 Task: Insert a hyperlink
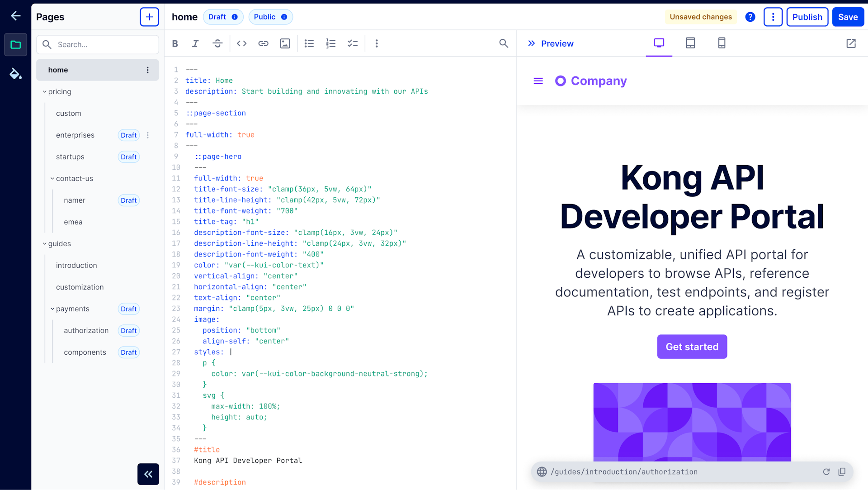263,43
